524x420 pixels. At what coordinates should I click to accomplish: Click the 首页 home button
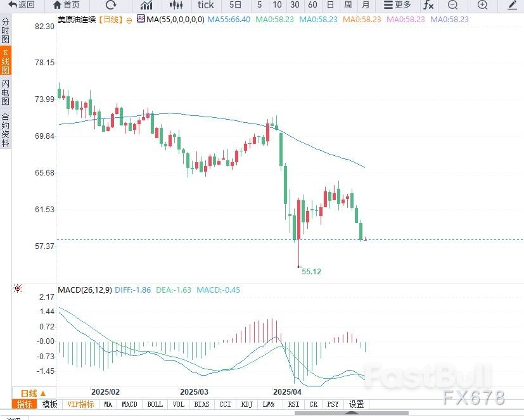[x=67, y=5]
